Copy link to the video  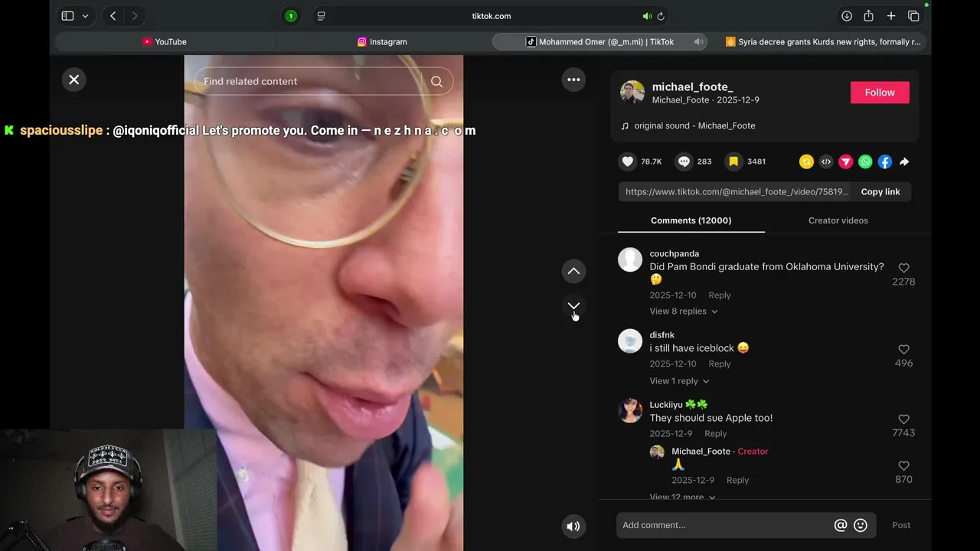[x=880, y=192]
